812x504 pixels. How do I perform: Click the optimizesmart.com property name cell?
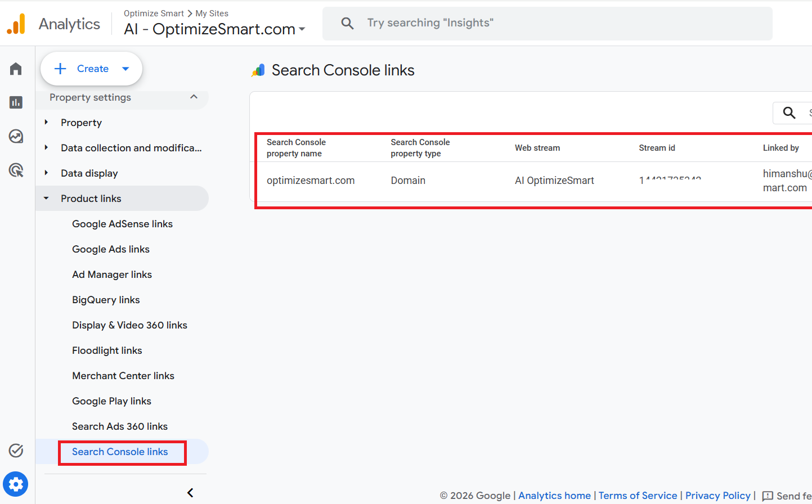click(x=311, y=181)
